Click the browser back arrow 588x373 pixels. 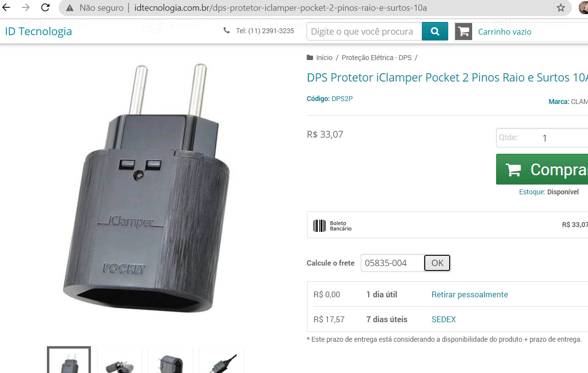(6, 7)
